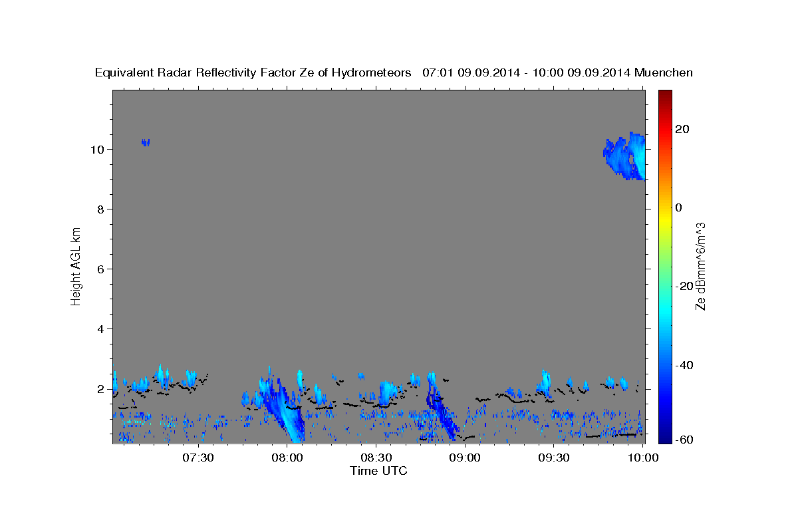This screenshot has width=798, height=532.
Task: Click the height tick label '10'
Action: pyautogui.click(x=98, y=150)
